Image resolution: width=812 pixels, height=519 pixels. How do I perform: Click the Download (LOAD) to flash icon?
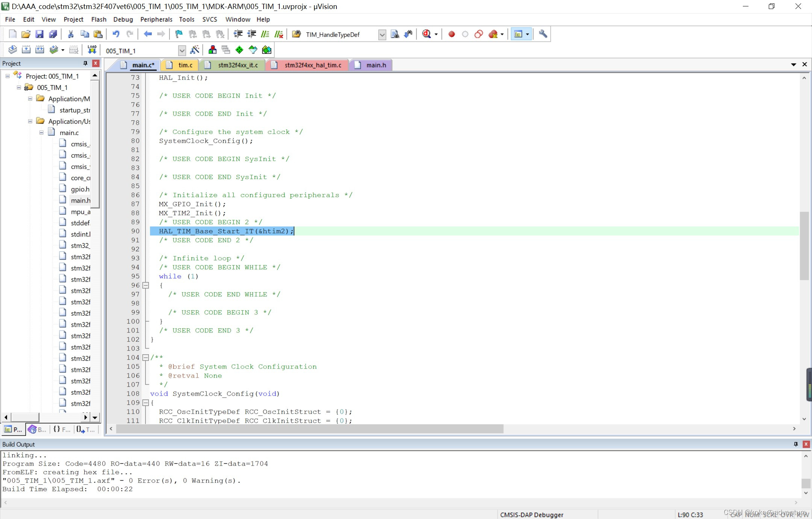[92, 50]
